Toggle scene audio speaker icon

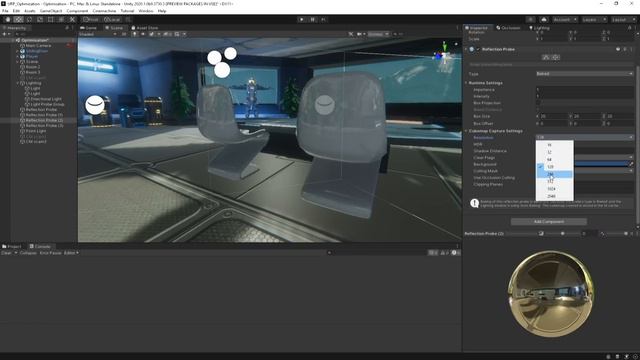click(x=143, y=34)
